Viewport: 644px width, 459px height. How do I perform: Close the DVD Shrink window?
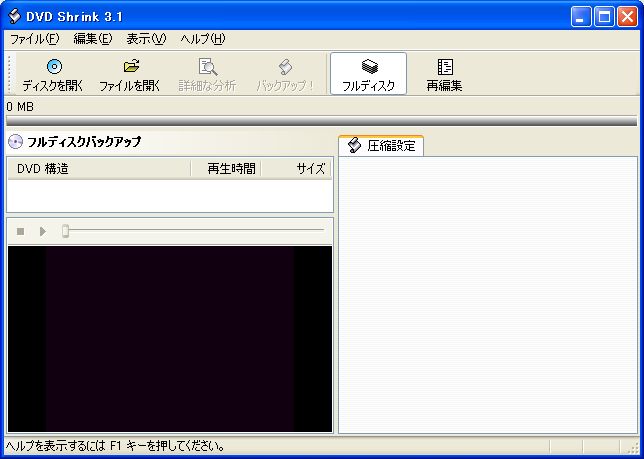click(x=628, y=17)
